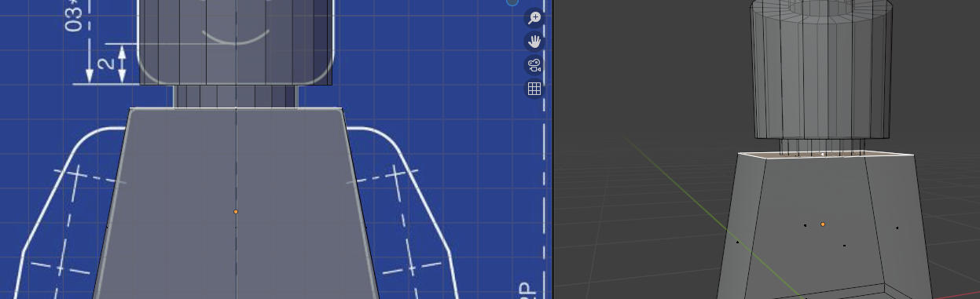Select the orange origin point on front-view torso
The image size is (980, 299).
[x=236, y=211]
